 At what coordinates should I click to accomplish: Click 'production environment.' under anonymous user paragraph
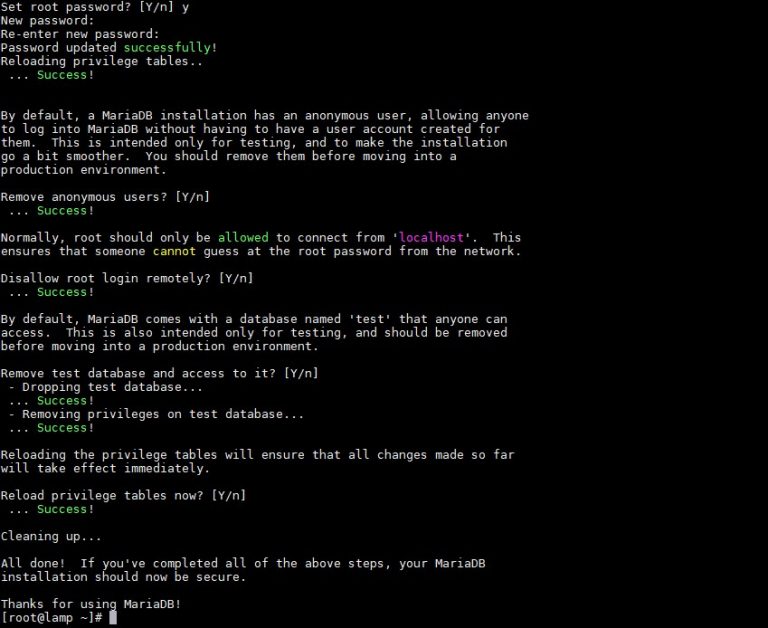(x=84, y=170)
